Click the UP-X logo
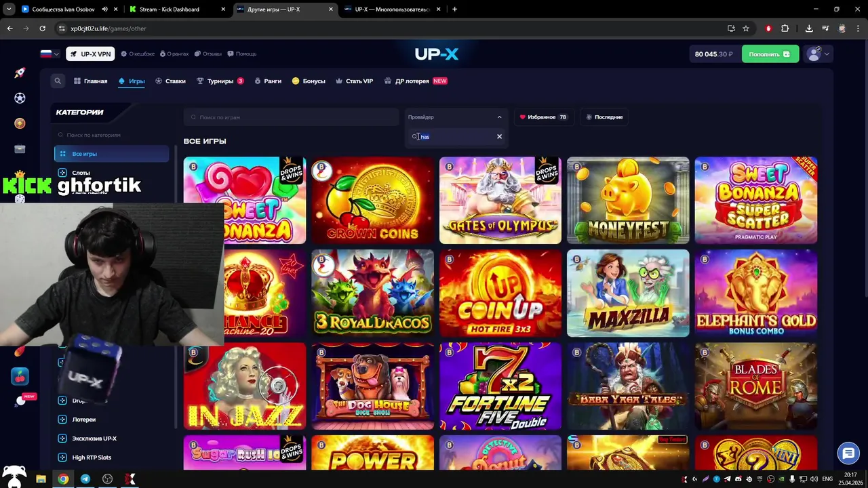The width and height of the screenshot is (868, 488). click(x=436, y=54)
